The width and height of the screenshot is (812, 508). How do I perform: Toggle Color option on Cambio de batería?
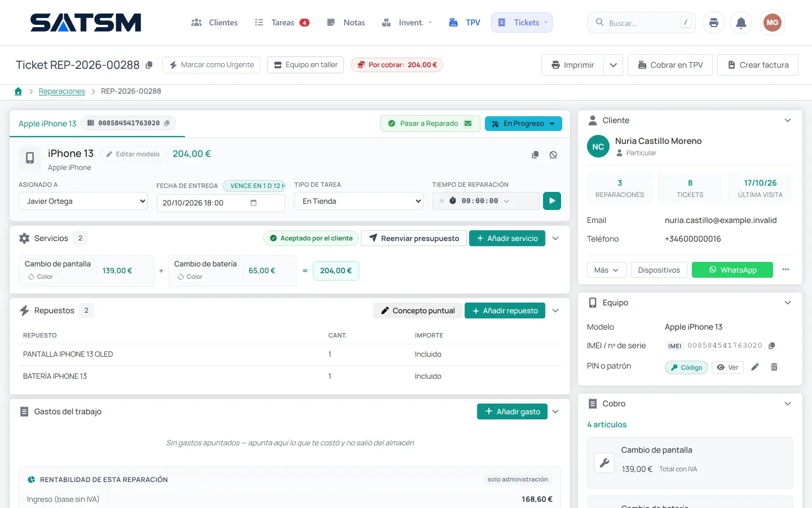[x=189, y=277]
